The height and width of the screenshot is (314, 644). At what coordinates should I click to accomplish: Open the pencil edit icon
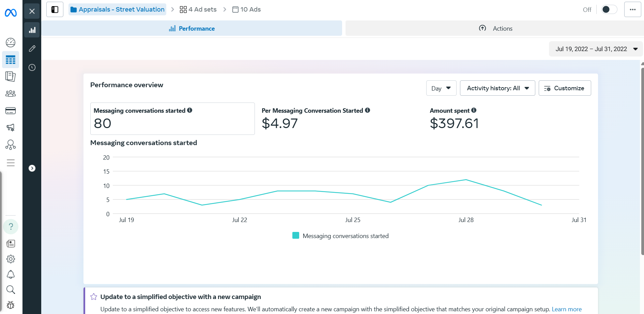click(x=32, y=49)
